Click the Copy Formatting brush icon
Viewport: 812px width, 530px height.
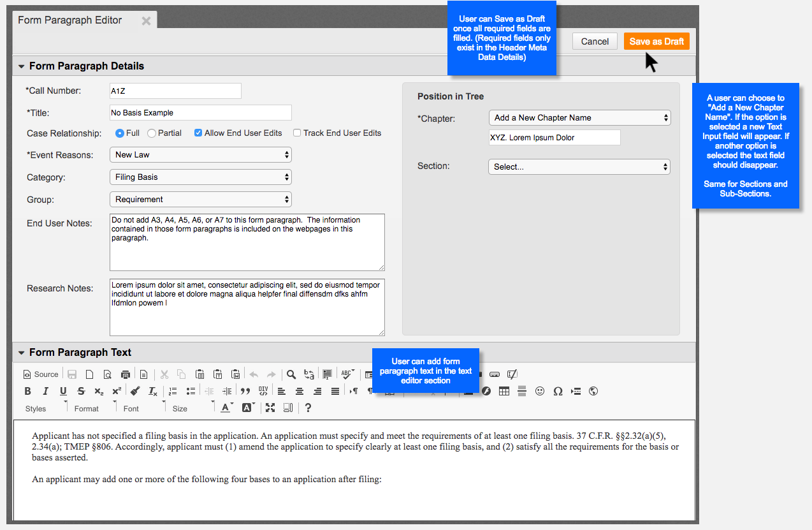[x=135, y=391]
